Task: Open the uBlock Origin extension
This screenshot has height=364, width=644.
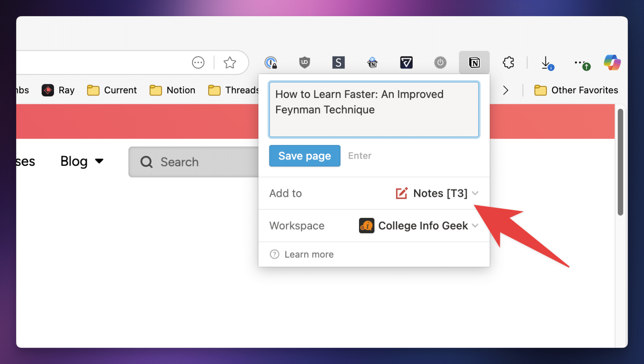Action: [305, 62]
